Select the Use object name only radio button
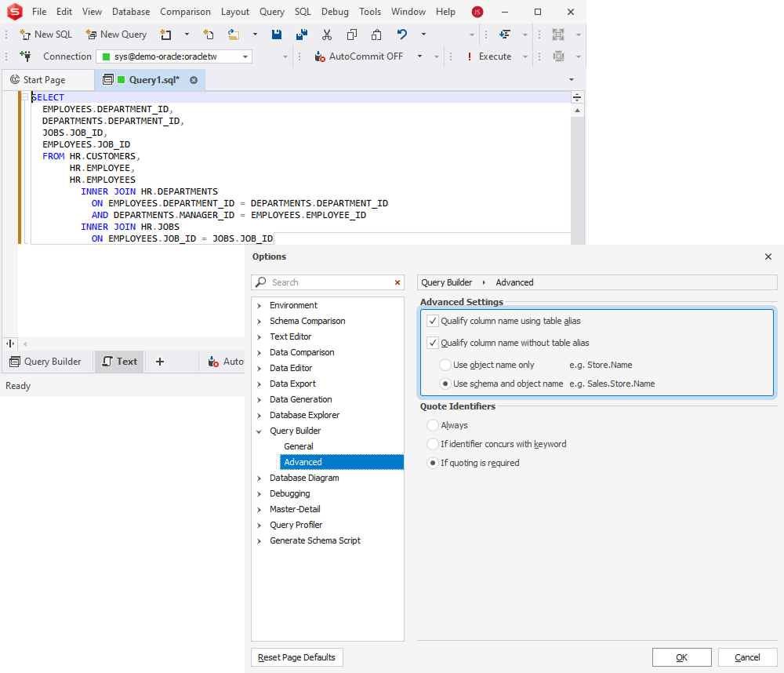This screenshot has width=784, height=673. tap(445, 365)
